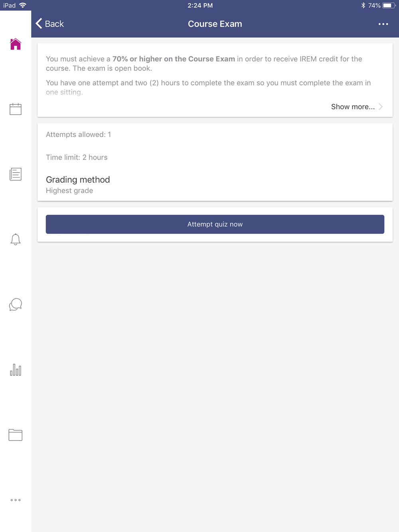Open the grades bar chart icon
The width and height of the screenshot is (399, 532).
16,370
